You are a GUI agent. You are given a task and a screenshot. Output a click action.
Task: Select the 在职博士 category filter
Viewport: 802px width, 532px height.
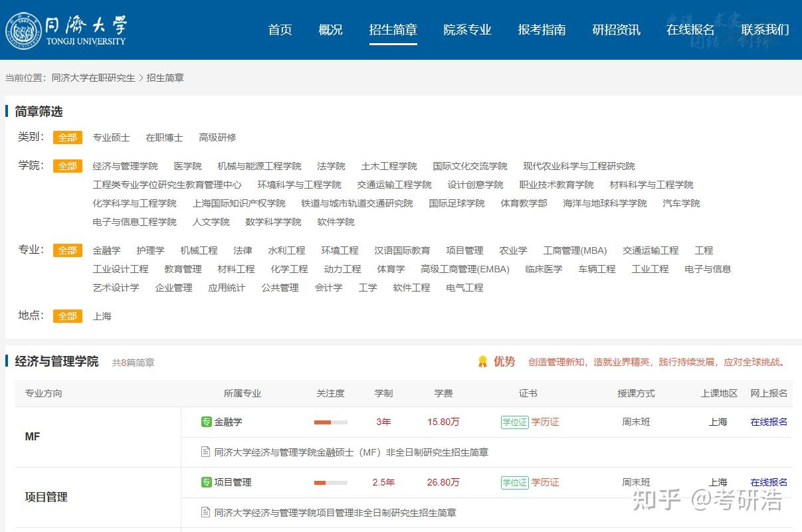(x=164, y=137)
